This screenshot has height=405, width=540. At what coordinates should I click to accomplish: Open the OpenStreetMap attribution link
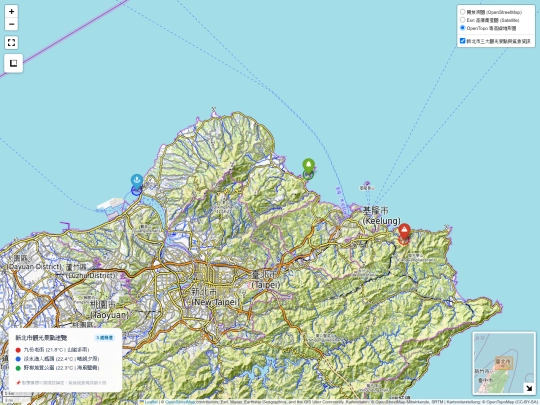click(x=180, y=402)
